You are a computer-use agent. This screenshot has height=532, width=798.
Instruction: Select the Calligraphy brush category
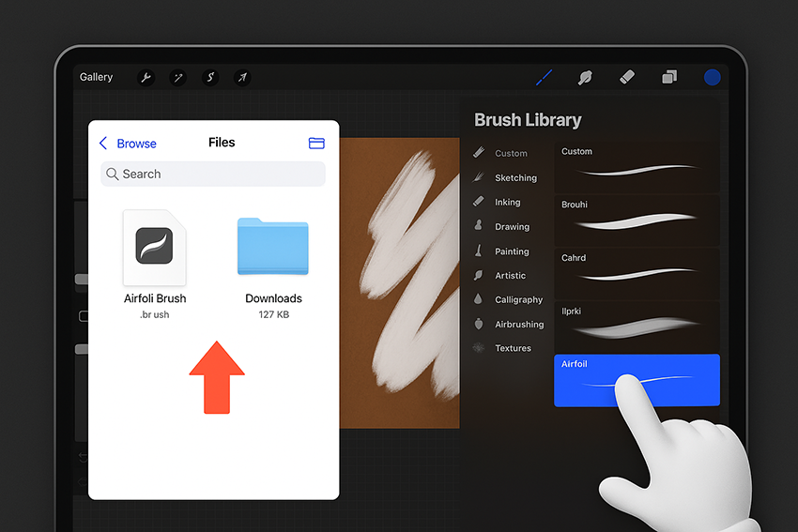click(x=518, y=299)
